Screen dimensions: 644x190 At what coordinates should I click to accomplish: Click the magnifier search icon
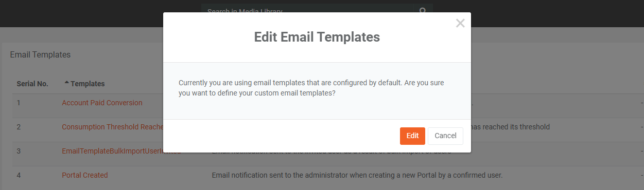click(x=423, y=10)
